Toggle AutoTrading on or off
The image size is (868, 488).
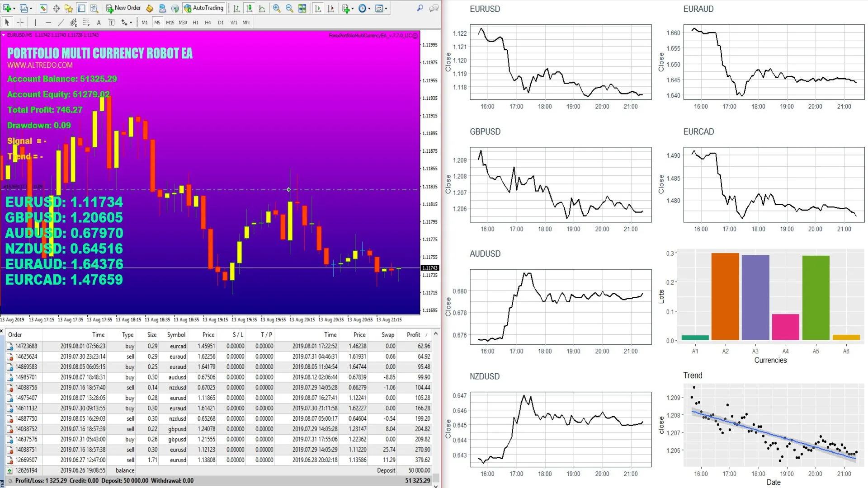pyautogui.click(x=203, y=8)
